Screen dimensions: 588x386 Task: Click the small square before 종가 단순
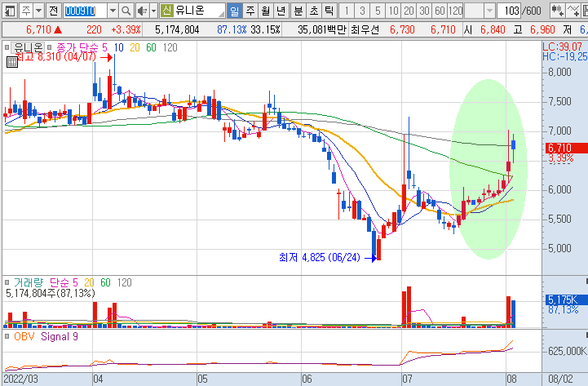50,47
